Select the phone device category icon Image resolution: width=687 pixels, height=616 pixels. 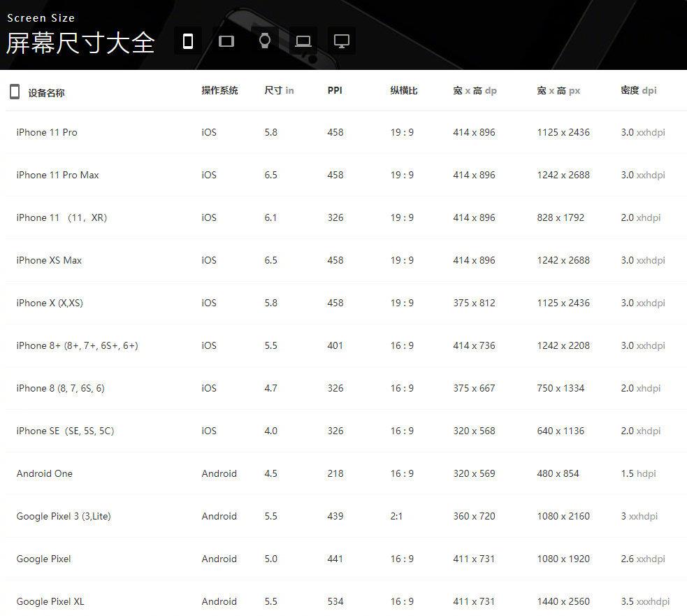[187, 41]
